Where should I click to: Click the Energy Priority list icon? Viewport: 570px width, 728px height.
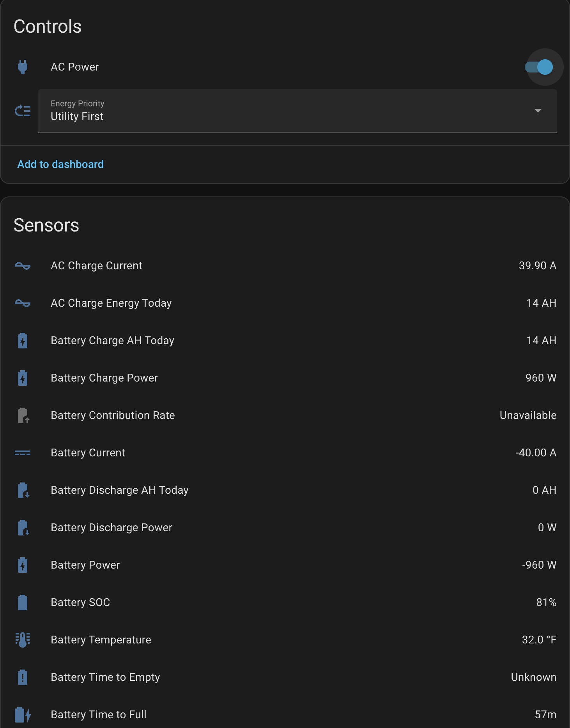(x=23, y=111)
